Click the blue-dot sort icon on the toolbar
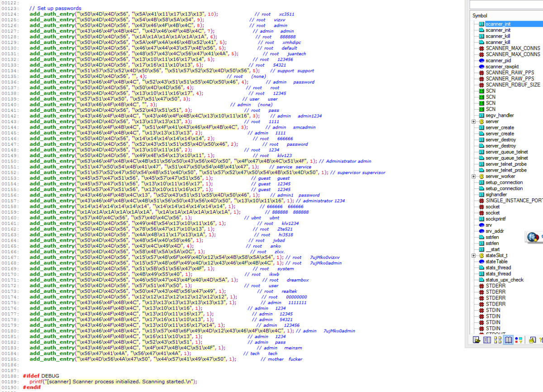 point(516,340)
